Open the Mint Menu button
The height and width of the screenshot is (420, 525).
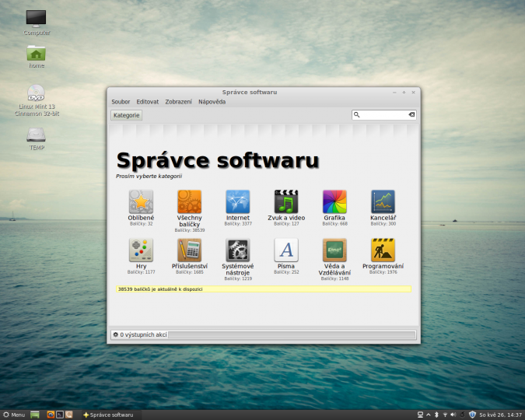click(14, 415)
